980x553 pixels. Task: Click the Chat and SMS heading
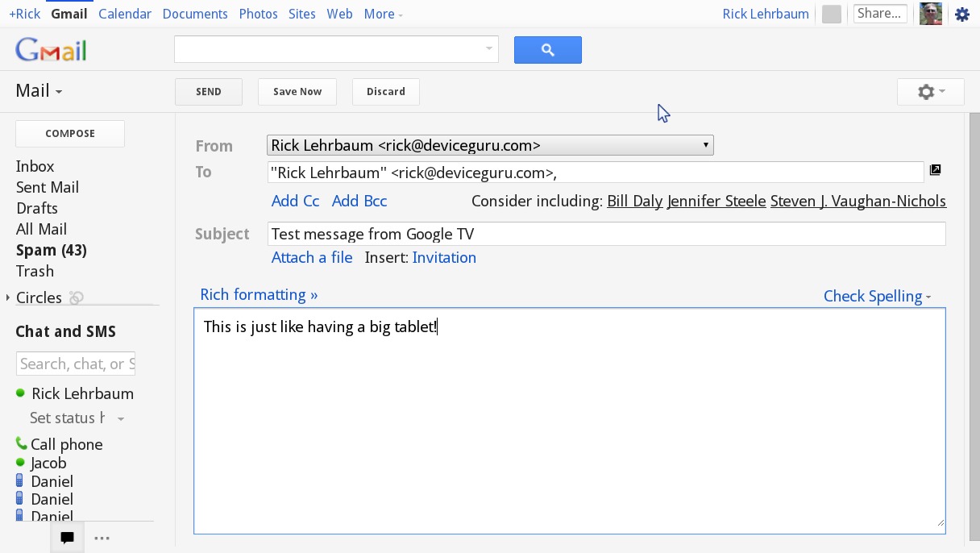tap(66, 331)
